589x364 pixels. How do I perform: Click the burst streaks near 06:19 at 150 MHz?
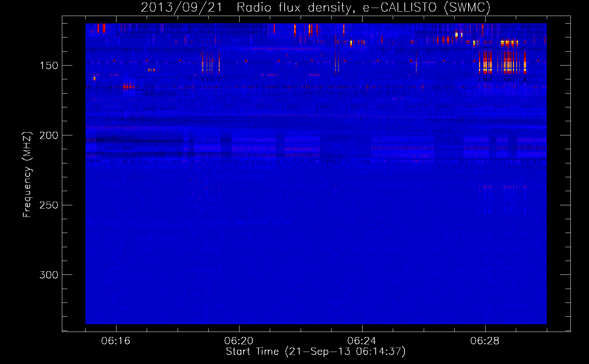[x=211, y=62]
